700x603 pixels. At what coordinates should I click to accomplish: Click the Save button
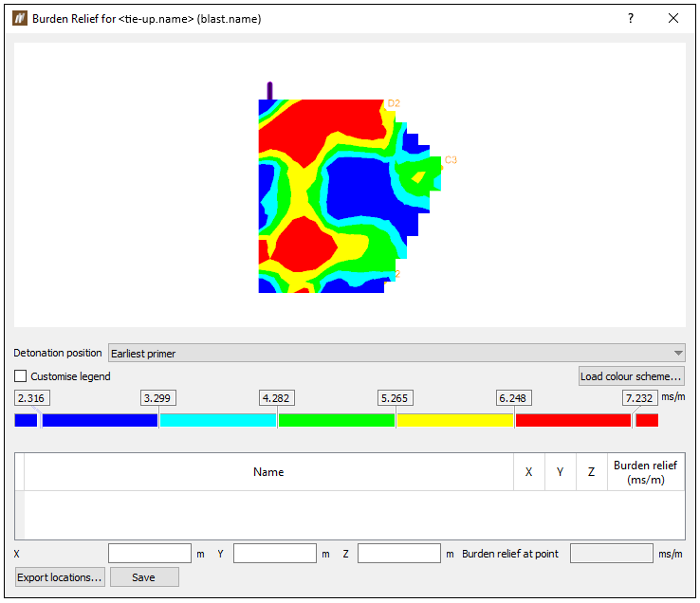[x=144, y=577]
